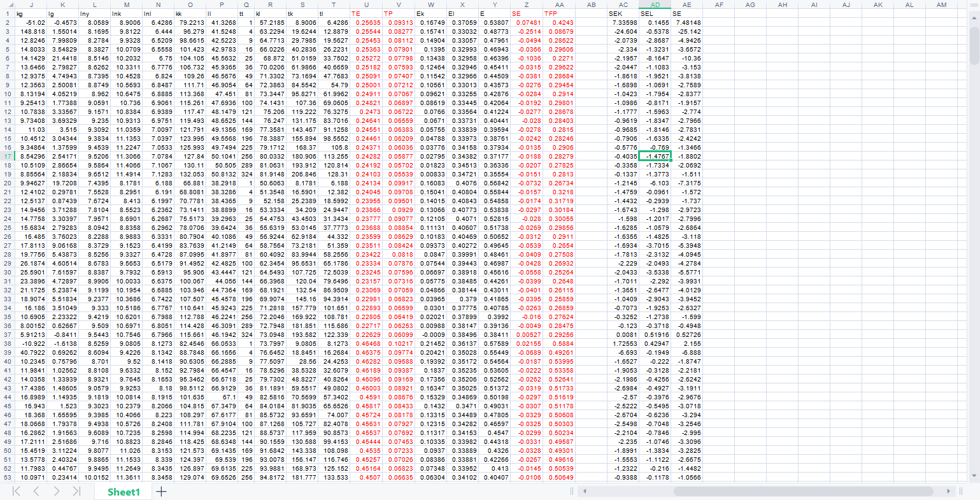Click the cell with value 0.16749
Screen dimensions: 980x500
430,22
